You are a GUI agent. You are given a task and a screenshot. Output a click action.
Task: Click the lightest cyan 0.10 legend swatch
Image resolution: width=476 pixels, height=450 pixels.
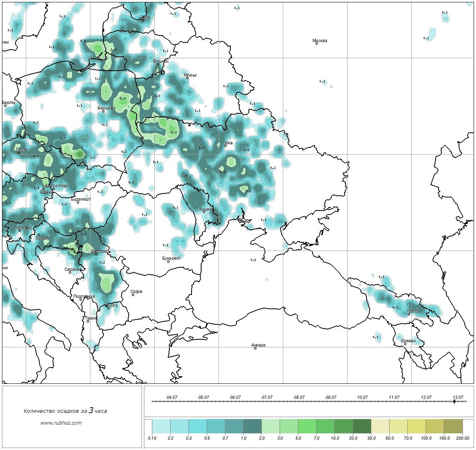(x=161, y=427)
